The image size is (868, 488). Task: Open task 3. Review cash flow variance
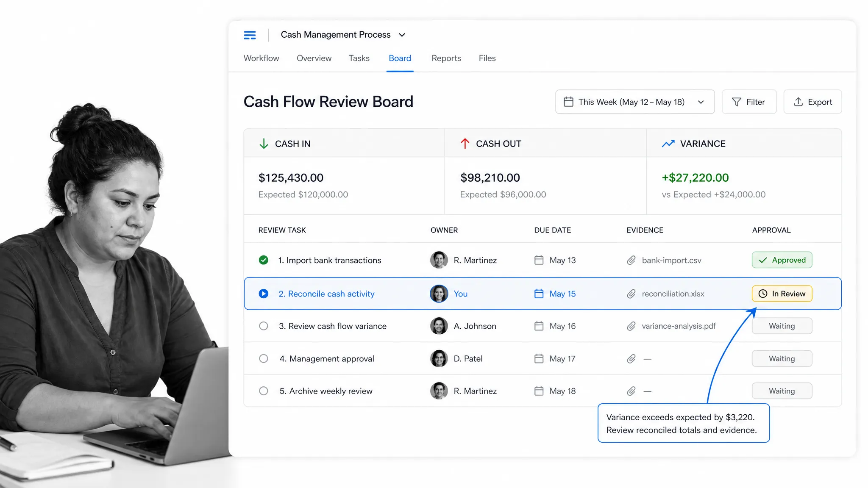click(x=333, y=326)
